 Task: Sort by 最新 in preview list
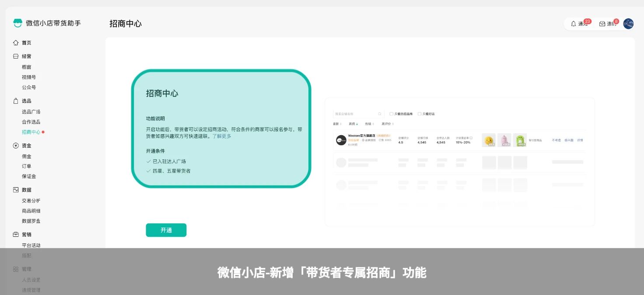pos(337,124)
